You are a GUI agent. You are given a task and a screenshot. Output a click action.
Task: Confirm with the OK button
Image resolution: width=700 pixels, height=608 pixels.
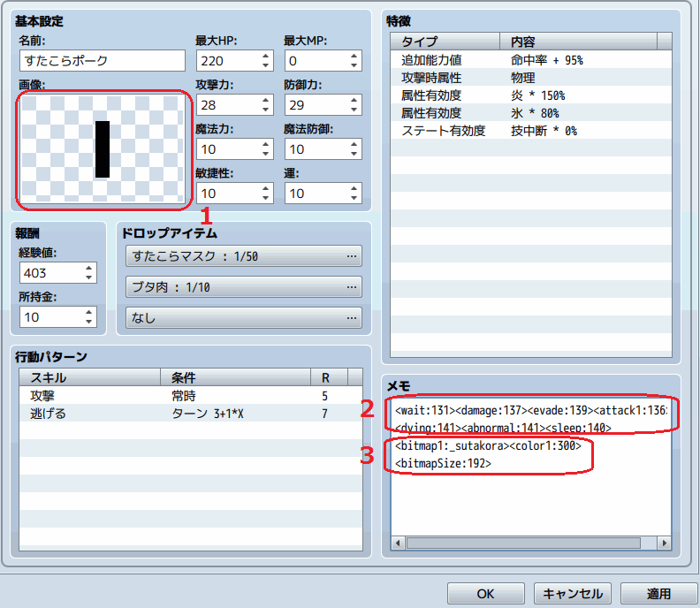[x=486, y=594]
